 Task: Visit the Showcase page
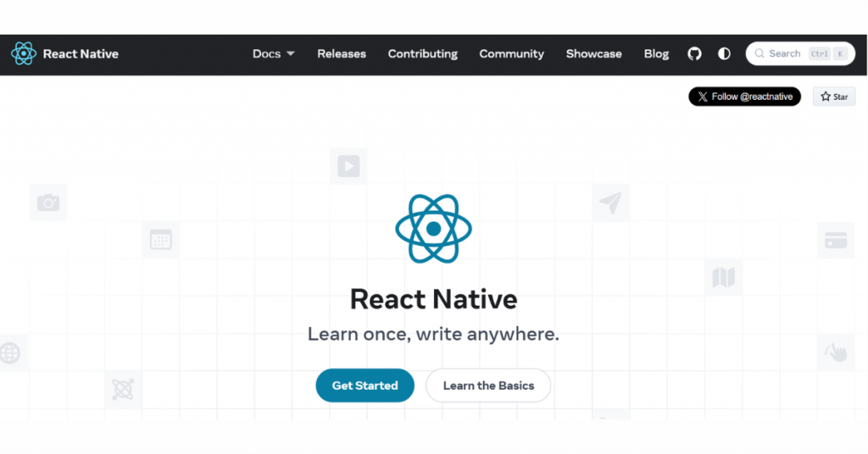point(593,53)
